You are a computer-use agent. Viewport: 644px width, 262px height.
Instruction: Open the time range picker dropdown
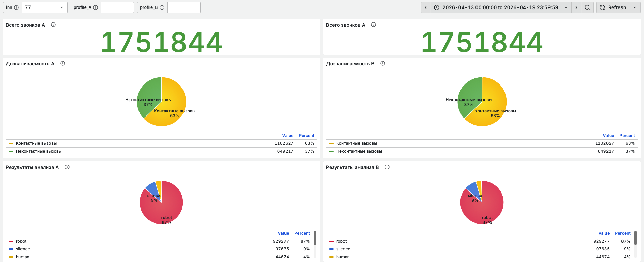pyautogui.click(x=501, y=7)
